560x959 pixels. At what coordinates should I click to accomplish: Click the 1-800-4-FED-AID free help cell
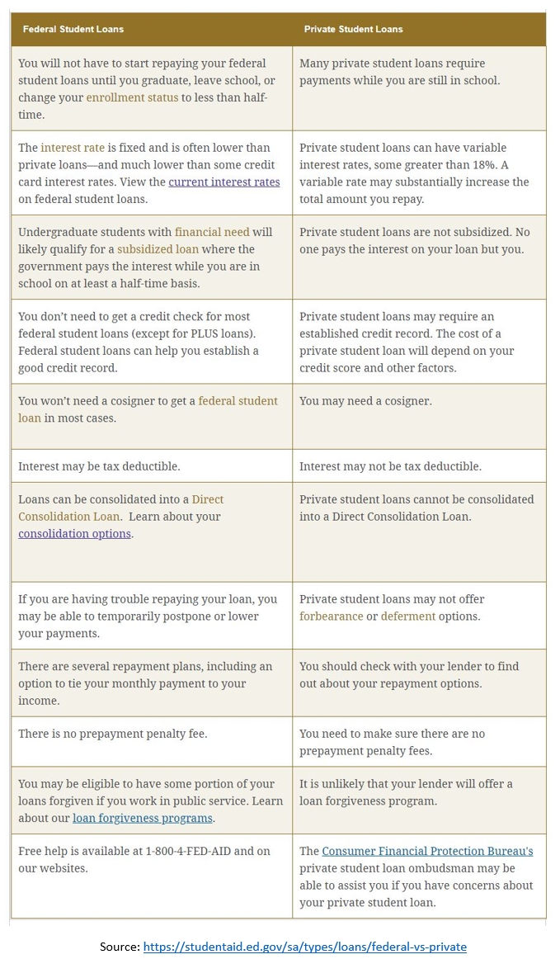(x=152, y=876)
